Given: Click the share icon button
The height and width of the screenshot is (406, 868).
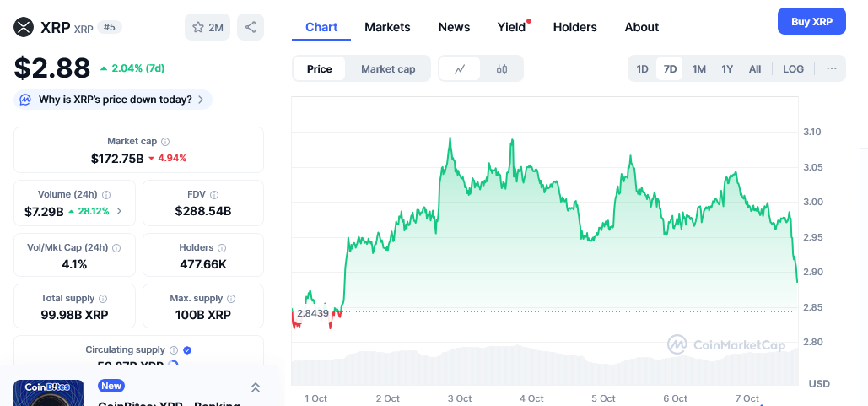Looking at the screenshot, I should coord(251,27).
